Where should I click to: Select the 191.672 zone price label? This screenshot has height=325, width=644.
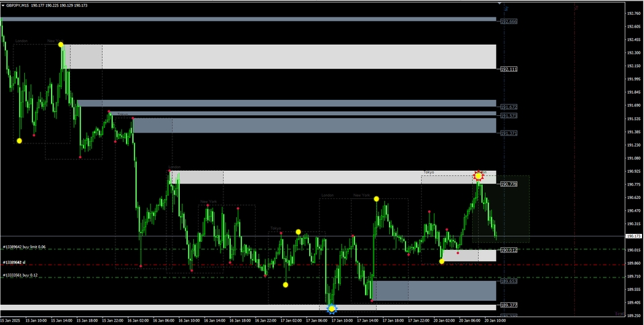pos(508,107)
